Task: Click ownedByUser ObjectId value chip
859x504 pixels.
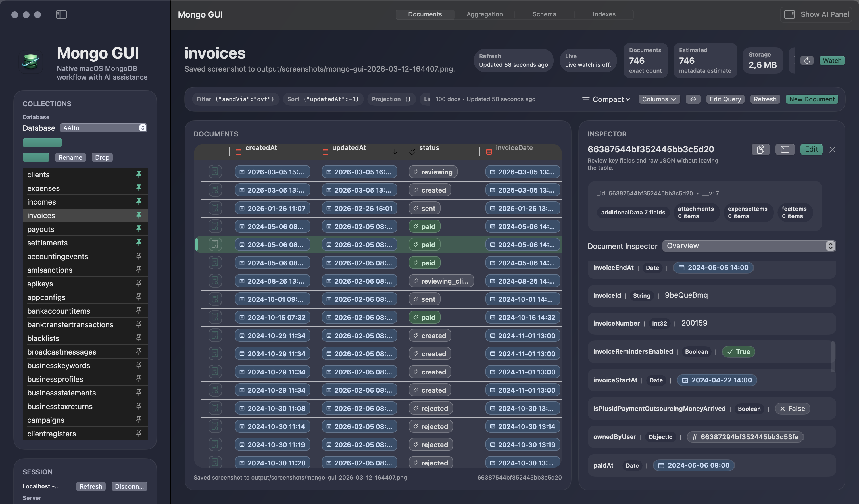Action: [x=745, y=437]
